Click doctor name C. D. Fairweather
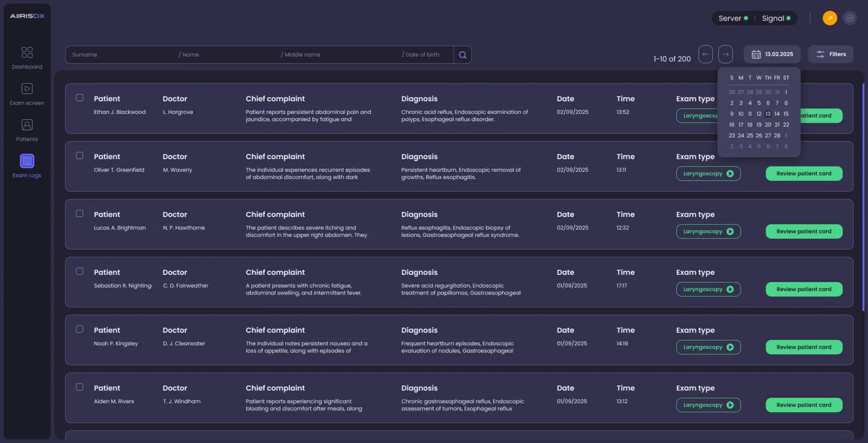868x443 pixels. [x=186, y=286]
